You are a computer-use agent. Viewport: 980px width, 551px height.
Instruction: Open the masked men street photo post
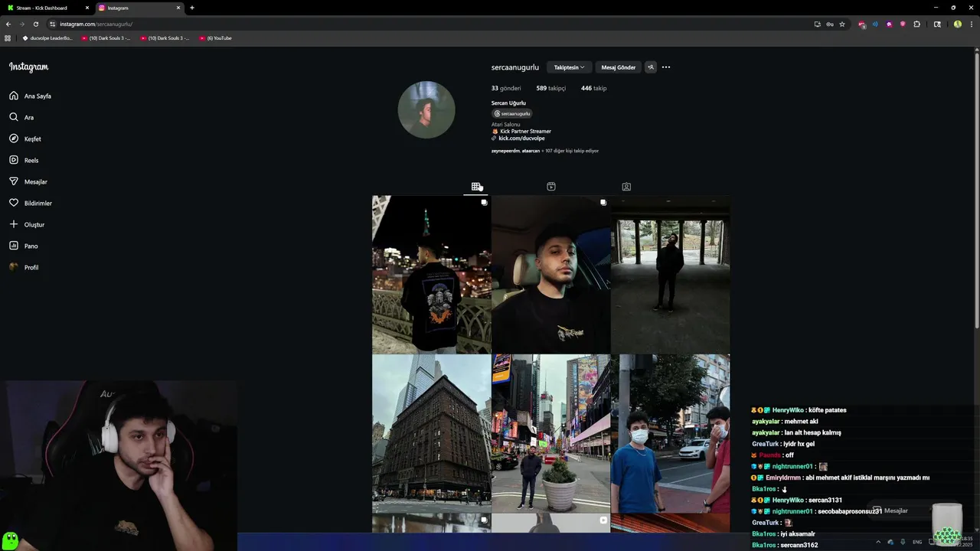click(670, 433)
